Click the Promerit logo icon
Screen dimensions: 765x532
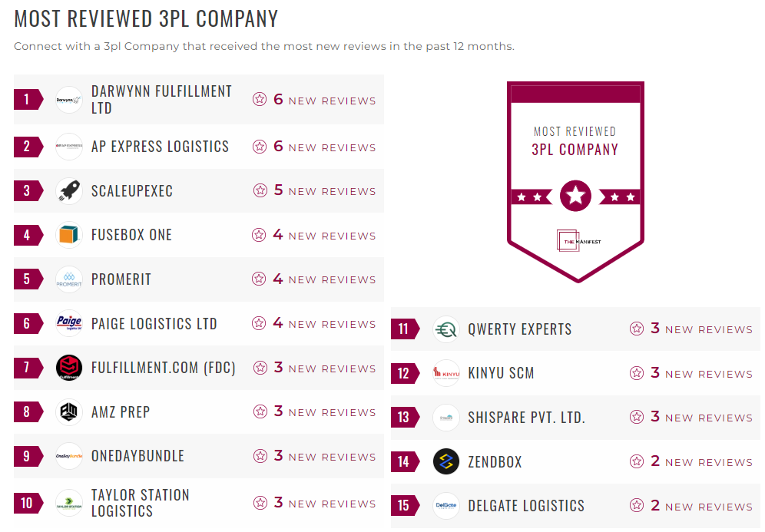(69, 279)
